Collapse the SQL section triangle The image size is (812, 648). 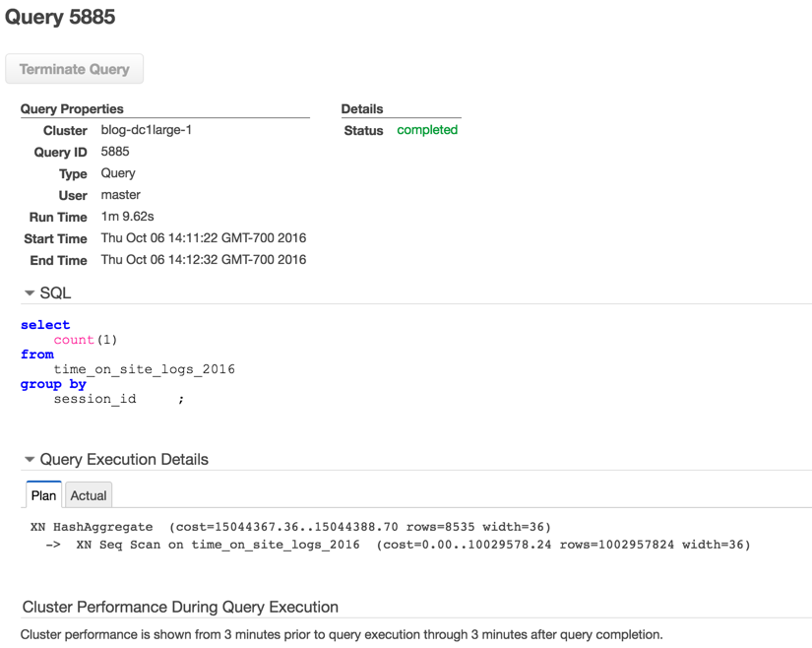point(30,293)
